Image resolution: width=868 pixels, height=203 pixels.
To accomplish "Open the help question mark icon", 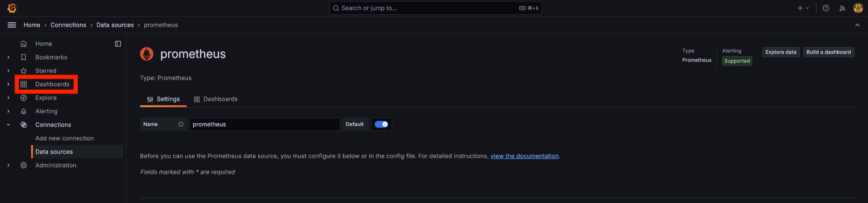I will tap(826, 8).
